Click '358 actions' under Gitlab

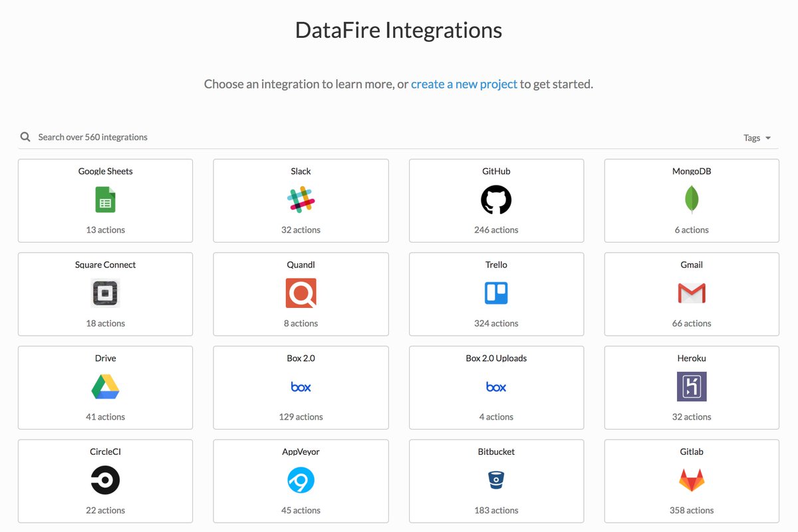[692, 511]
